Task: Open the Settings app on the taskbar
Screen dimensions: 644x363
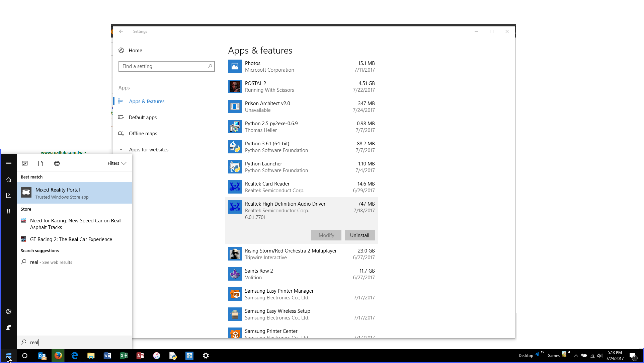Action: pyautogui.click(x=206, y=356)
